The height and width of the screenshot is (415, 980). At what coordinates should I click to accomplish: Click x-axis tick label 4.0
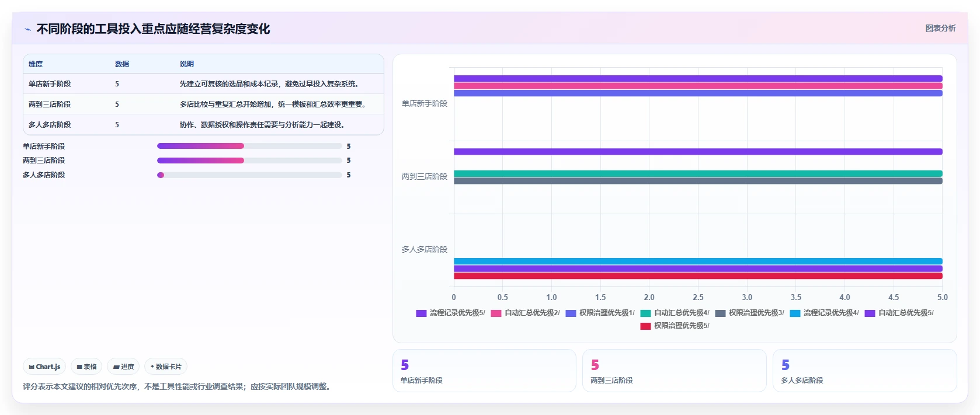click(x=845, y=297)
